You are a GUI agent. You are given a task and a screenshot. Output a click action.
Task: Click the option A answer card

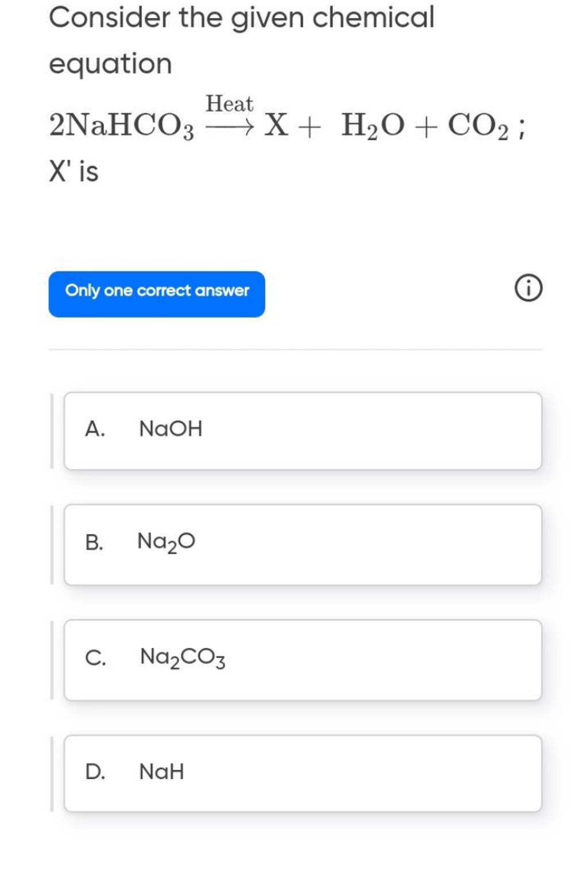tap(303, 430)
